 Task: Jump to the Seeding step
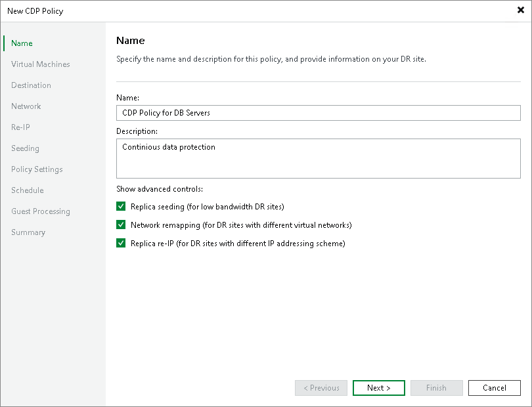pos(25,148)
